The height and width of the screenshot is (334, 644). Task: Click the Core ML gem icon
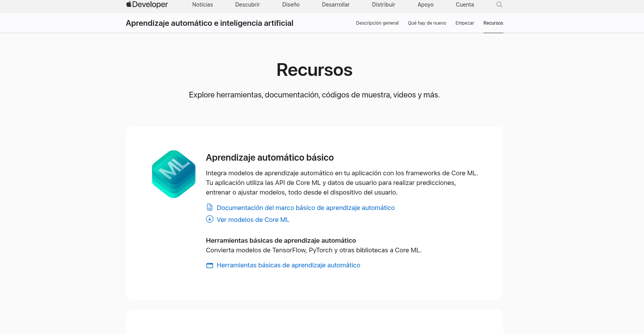(x=174, y=174)
